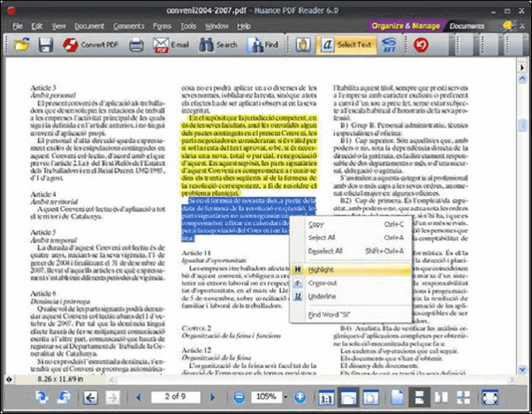Click the page number field

(175, 397)
